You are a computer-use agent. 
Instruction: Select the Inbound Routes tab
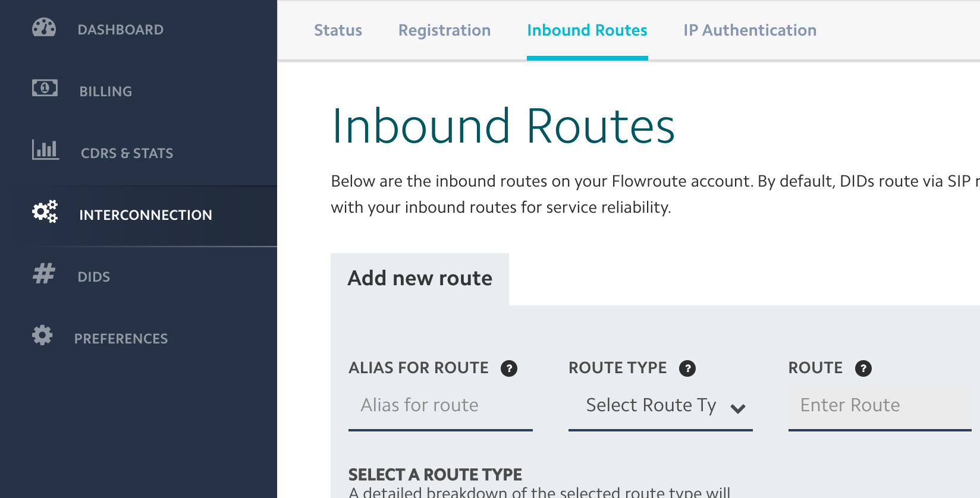pyautogui.click(x=587, y=30)
